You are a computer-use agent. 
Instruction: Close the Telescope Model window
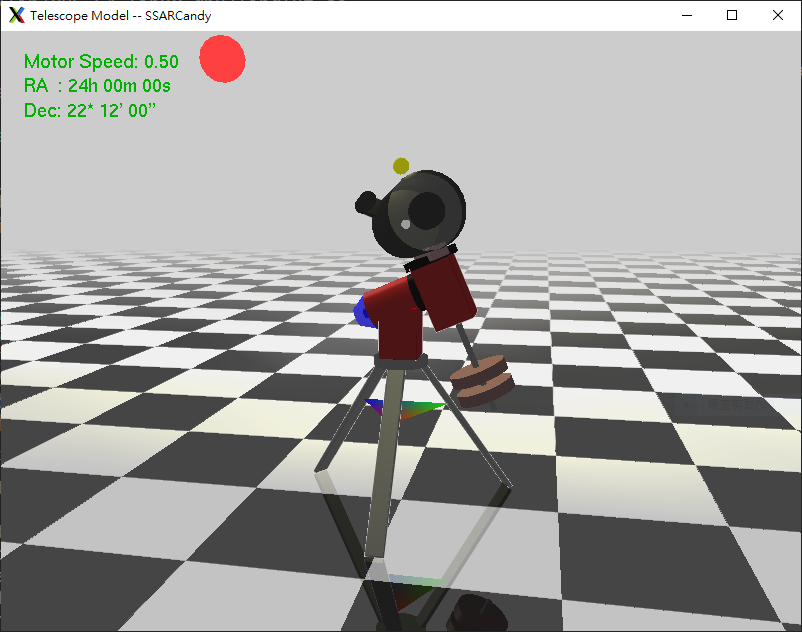[777, 15]
